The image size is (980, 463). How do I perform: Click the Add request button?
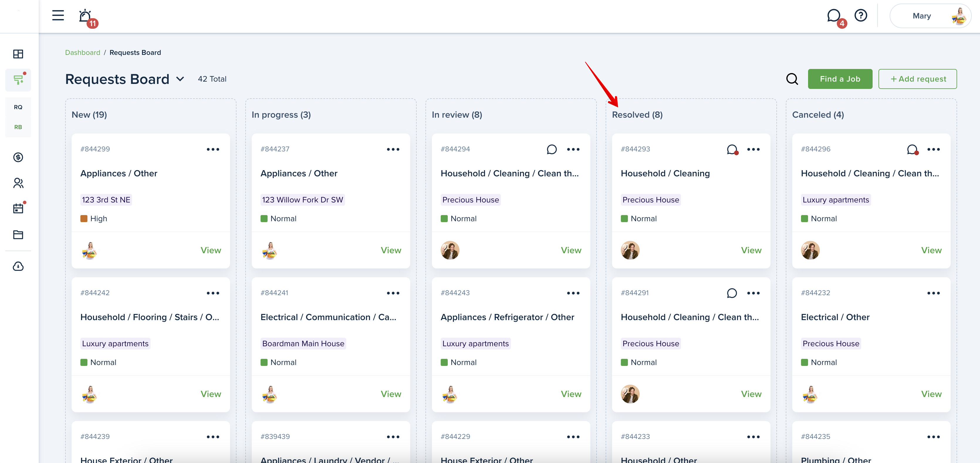click(x=918, y=79)
